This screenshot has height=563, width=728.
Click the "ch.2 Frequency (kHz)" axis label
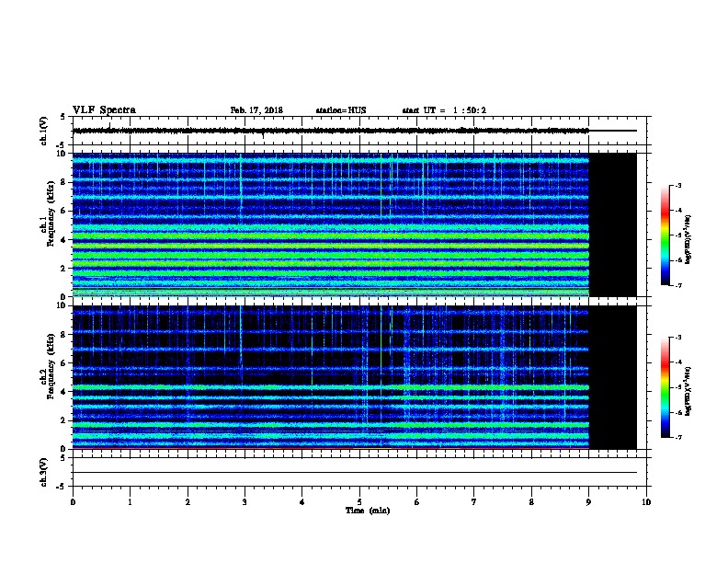pos(48,366)
